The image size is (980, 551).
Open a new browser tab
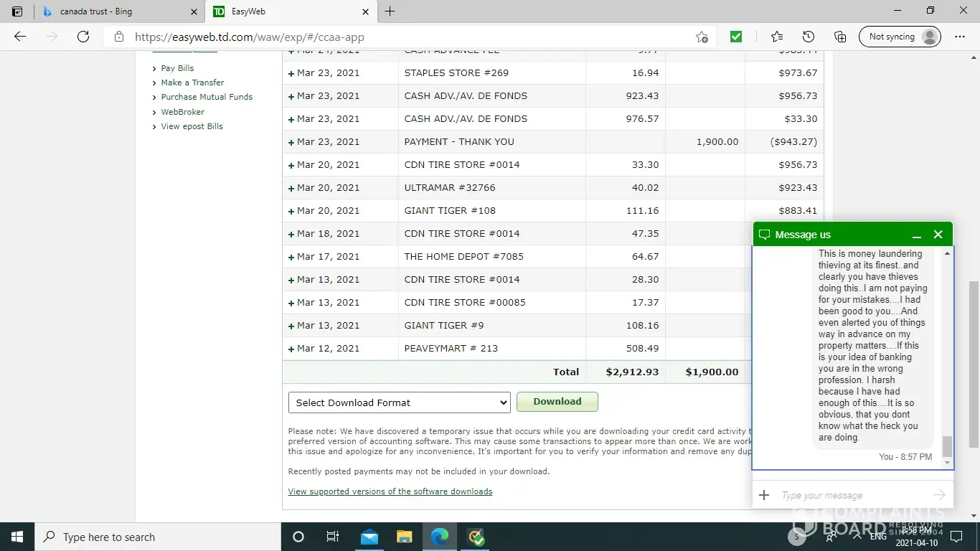click(390, 11)
